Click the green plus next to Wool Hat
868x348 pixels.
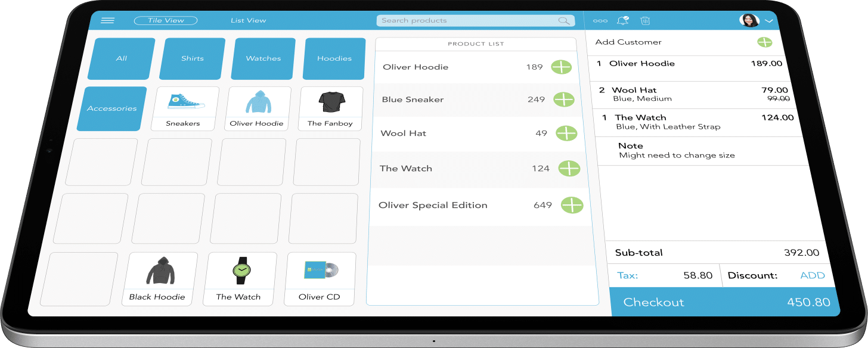(566, 133)
